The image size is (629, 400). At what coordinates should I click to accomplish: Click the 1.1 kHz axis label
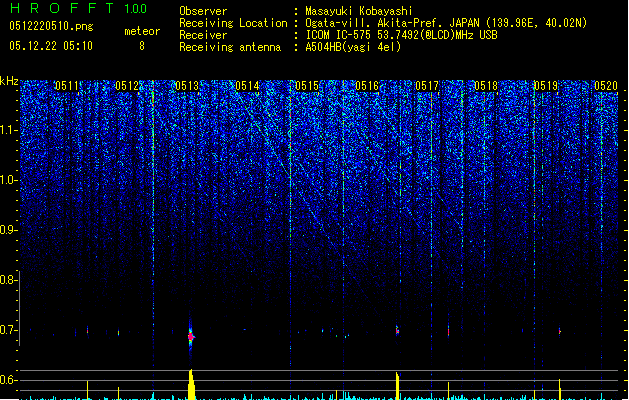[x=8, y=131]
